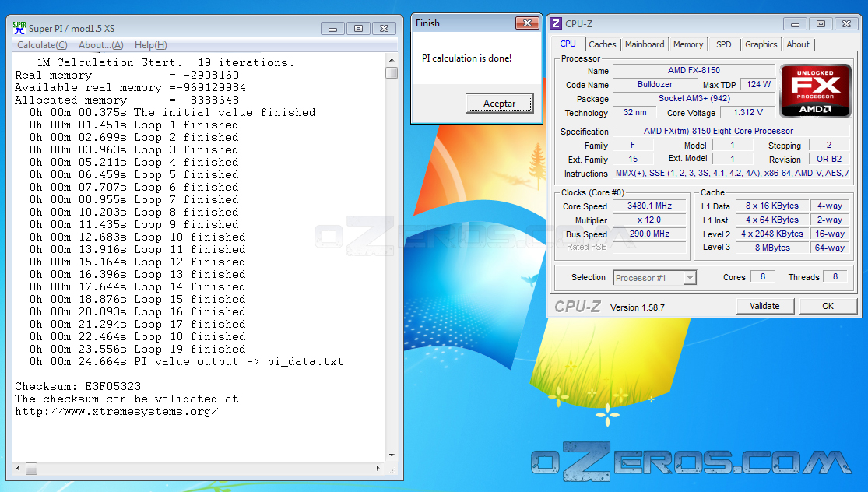Click the Code Name value Bulldozer
The width and height of the screenshot is (868, 492).
point(655,84)
